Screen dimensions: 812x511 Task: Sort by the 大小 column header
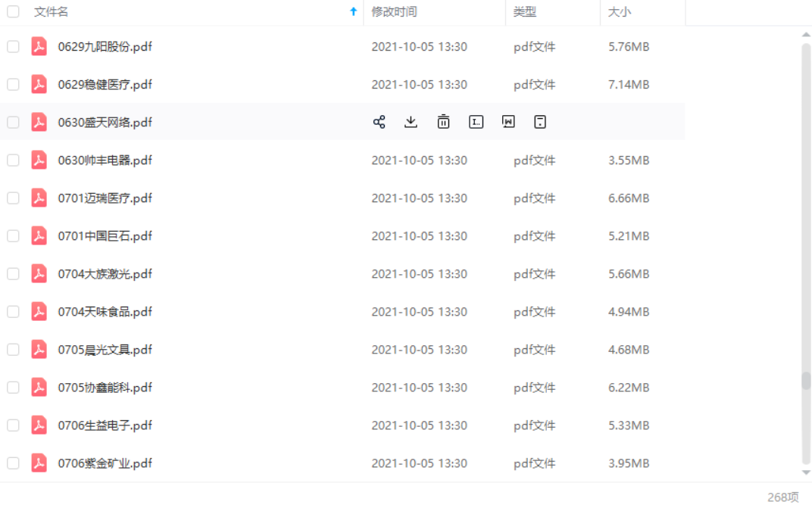tap(620, 11)
